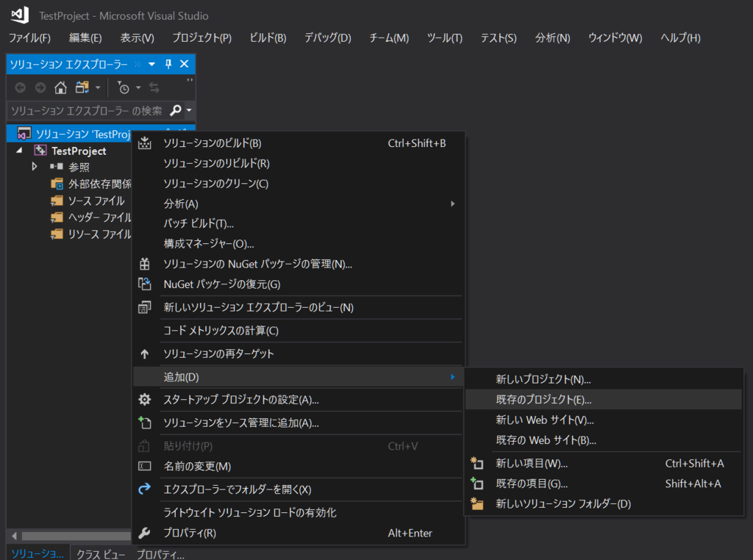
Task: Select the リソース ファイル folder
Action: point(99,234)
